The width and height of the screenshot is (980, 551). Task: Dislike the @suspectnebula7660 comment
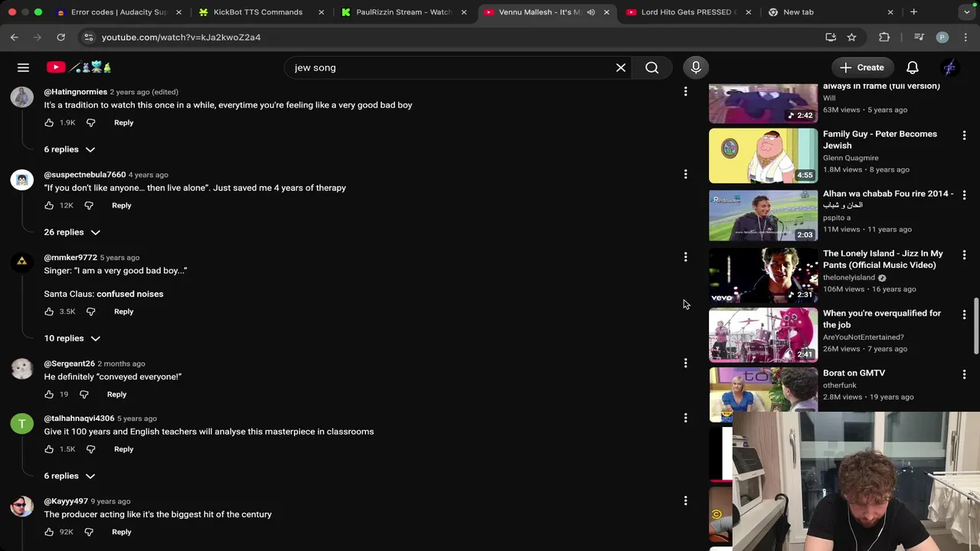click(89, 205)
